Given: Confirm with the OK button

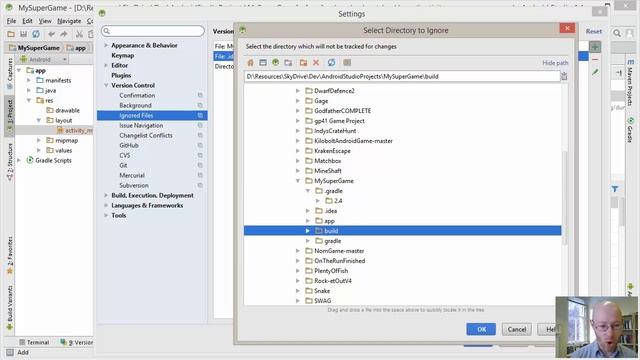Looking at the screenshot, I should coord(481,329).
